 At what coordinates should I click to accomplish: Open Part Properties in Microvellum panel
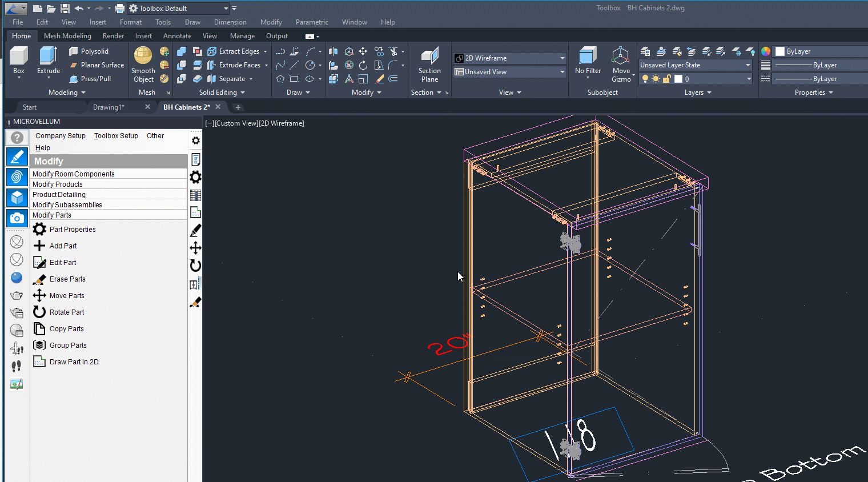(72, 230)
